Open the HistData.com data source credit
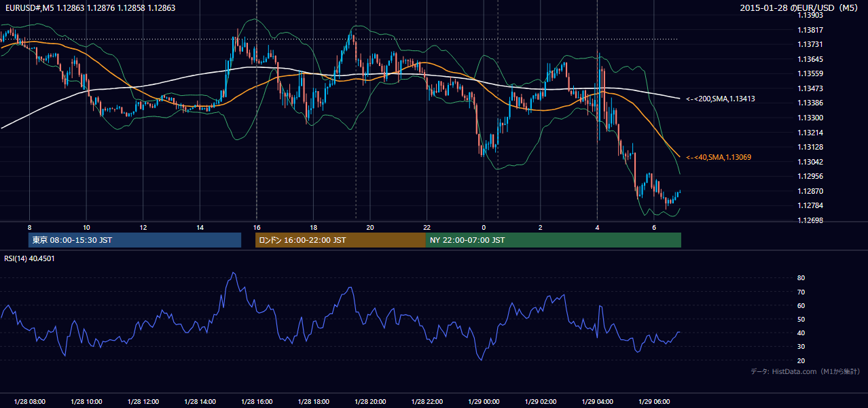Screen dimensions: 868x408 [x=806, y=371]
